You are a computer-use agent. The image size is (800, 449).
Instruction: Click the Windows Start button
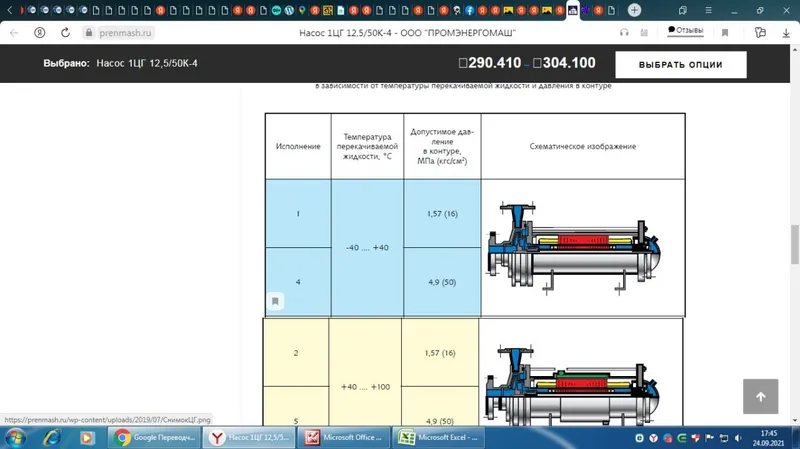[x=15, y=438]
